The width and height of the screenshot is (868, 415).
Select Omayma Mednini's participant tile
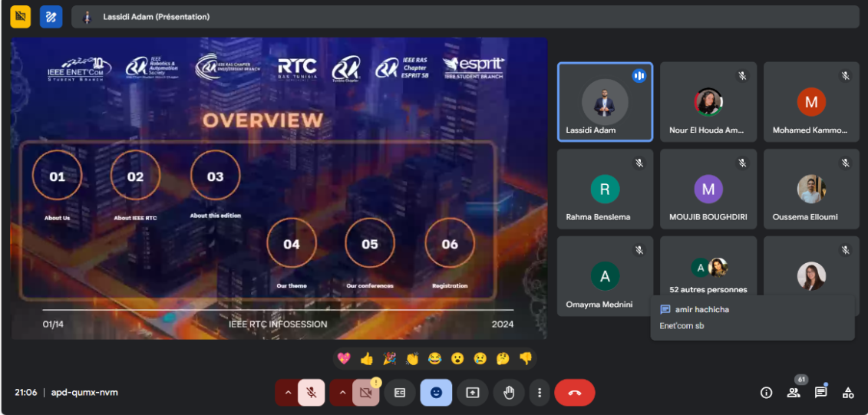tap(605, 276)
